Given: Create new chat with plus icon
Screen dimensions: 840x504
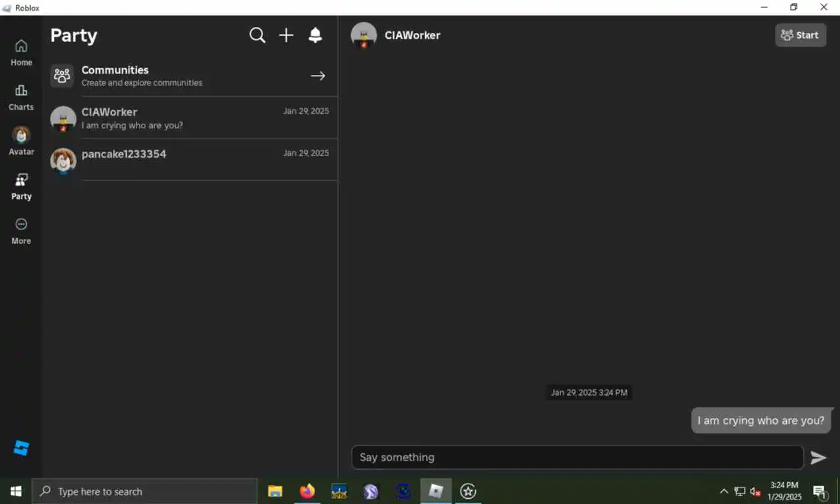Looking at the screenshot, I should [286, 35].
